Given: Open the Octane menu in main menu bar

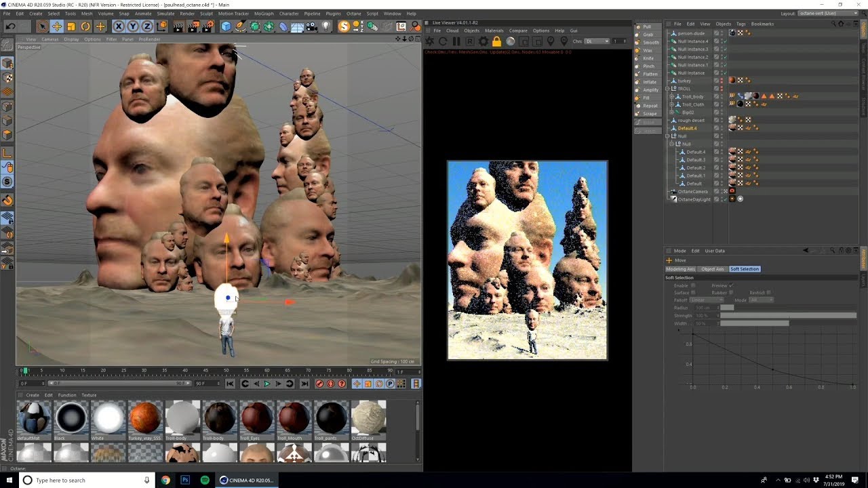Looking at the screenshot, I should click(353, 14).
